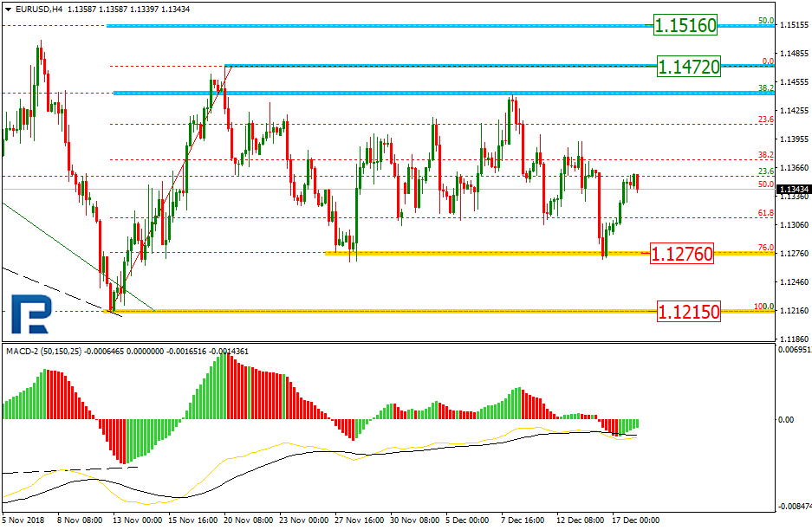The image size is (812, 530).
Task: Click the 17 Dec 00:00 time marker
Action: point(635,520)
